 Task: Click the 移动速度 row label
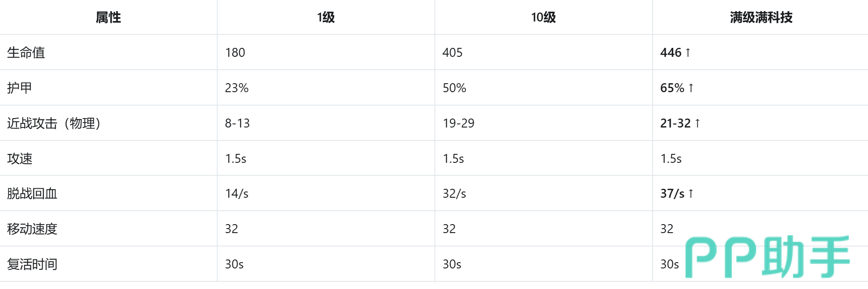(x=32, y=229)
